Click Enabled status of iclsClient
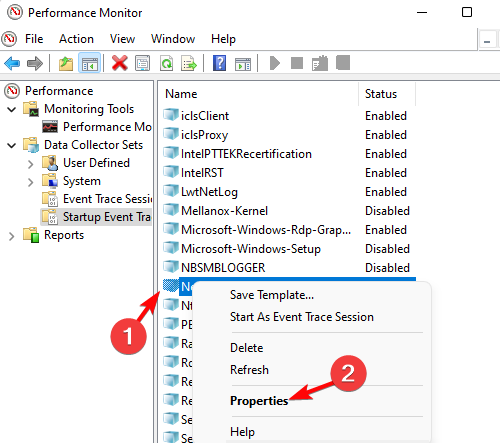500x443 pixels. click(386, 116)
